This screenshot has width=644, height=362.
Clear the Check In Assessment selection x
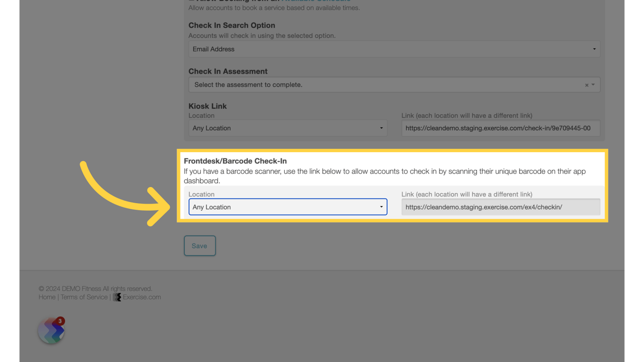[586, 85]
